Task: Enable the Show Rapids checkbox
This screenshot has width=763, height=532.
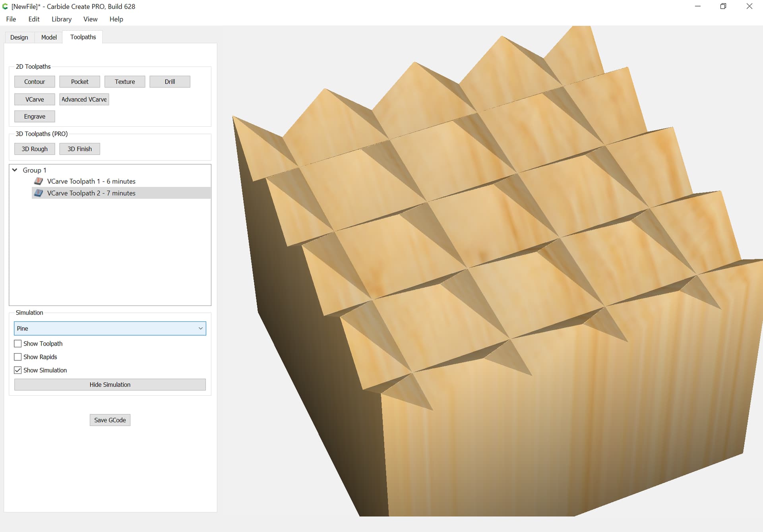Action: tap(18, 357)
